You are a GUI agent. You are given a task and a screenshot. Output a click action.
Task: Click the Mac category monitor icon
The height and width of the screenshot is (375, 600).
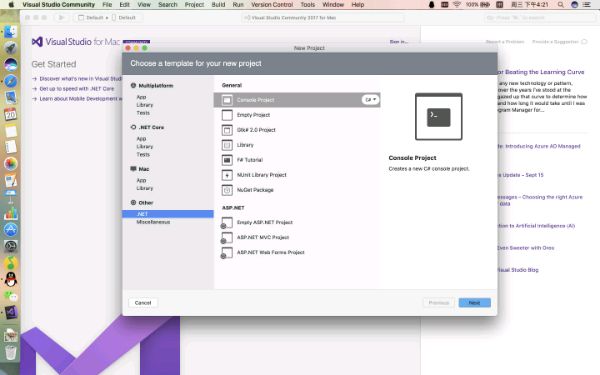pos(133,169)
